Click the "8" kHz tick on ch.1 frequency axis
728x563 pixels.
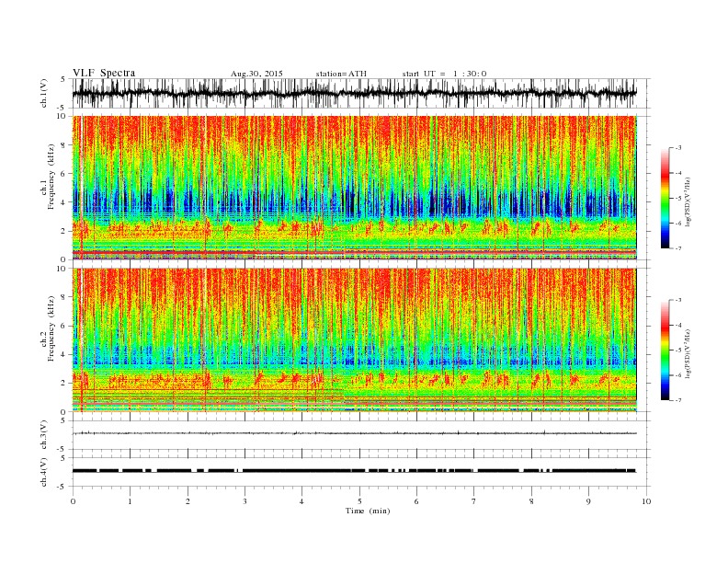click(64, 145)
